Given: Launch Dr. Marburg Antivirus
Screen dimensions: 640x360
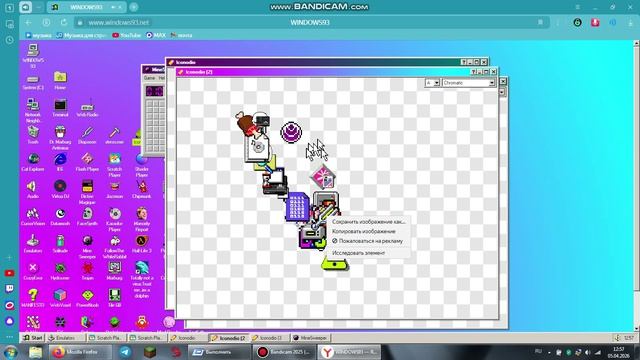Looking at the screenshot, I should coord(60,138).
